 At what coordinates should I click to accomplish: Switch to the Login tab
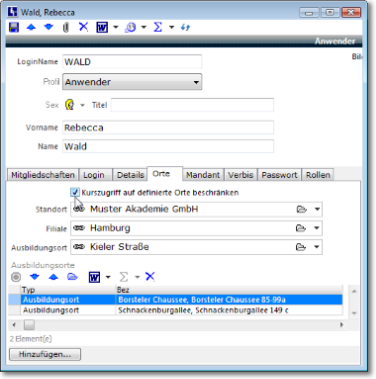point(95,175)
